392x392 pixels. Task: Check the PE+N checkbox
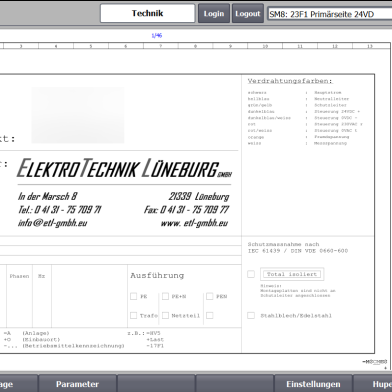(165, 296)
